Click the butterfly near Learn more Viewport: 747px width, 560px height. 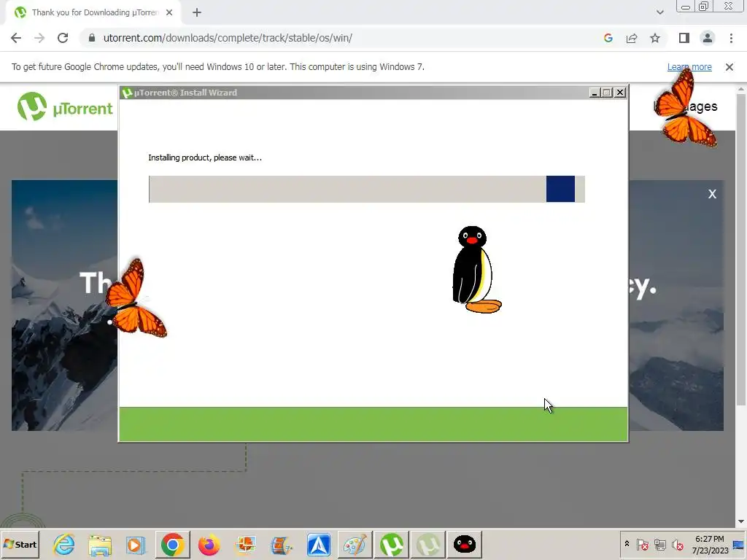685,109
